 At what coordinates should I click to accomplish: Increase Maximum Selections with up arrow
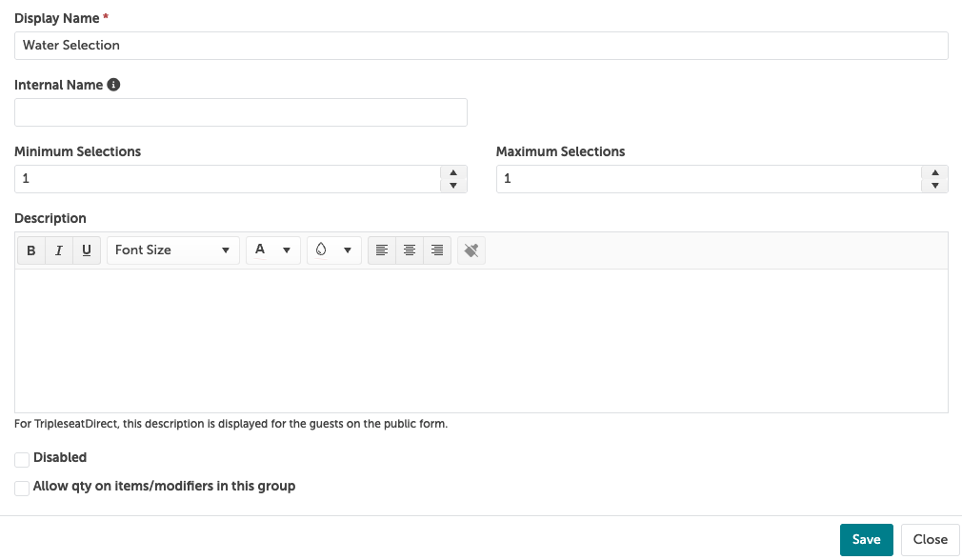pyautogui.click(x=935, y=172)
